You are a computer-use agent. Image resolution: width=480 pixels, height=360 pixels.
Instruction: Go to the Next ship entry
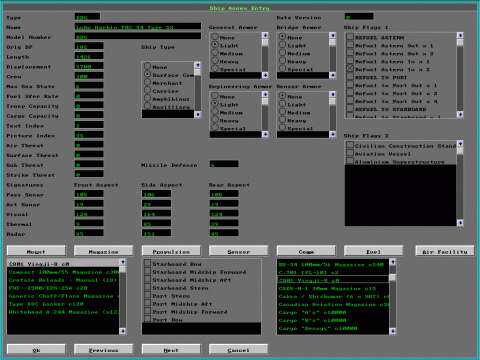point(171,350)
